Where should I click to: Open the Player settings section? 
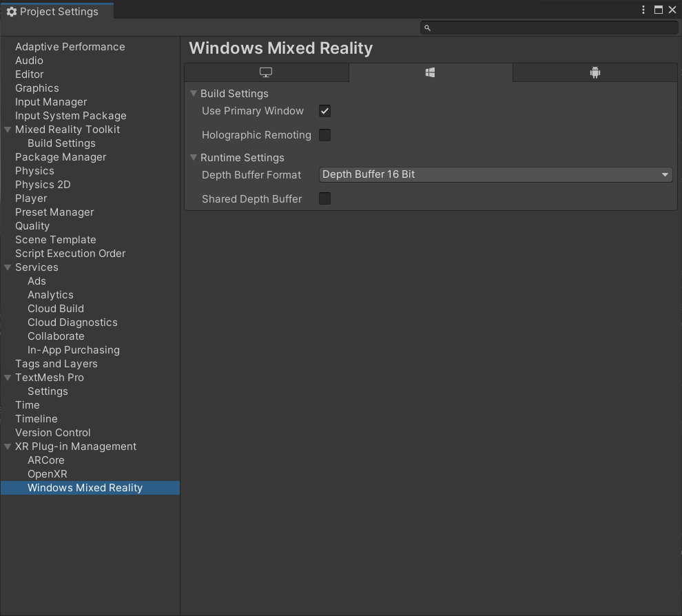pos(31,198)
